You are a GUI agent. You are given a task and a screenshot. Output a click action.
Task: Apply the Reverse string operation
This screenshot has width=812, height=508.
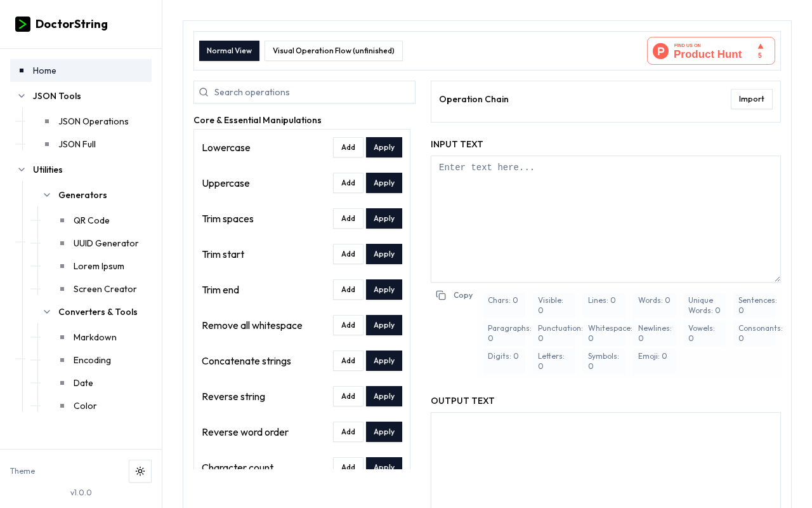(384, 396)
